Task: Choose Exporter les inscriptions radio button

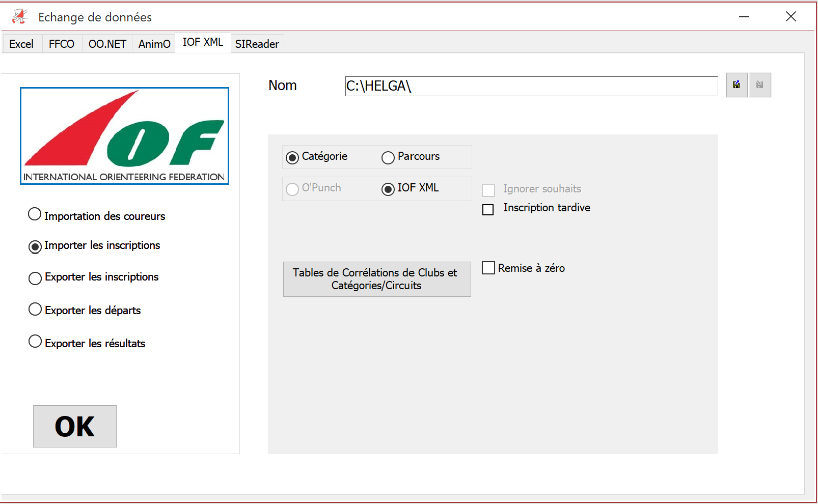Action: [x=35, y=278]
